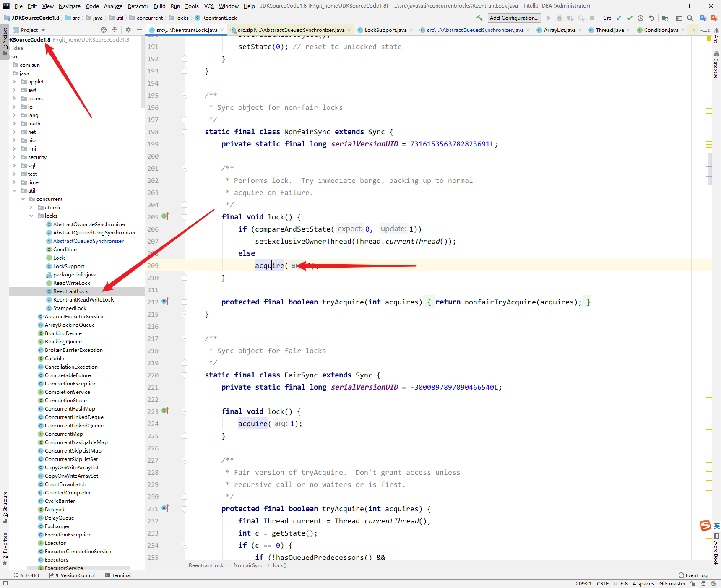Toggle the Structure side tool window

tap(5, 507)
